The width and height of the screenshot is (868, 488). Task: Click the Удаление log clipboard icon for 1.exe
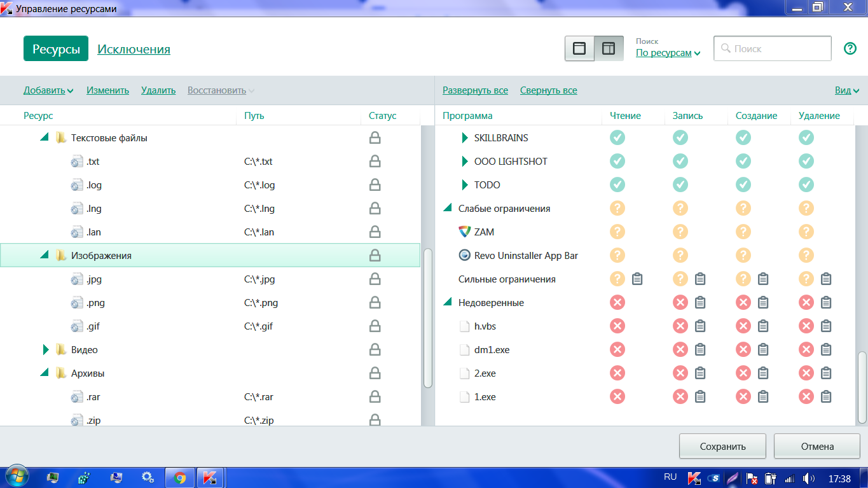point(826,396)
